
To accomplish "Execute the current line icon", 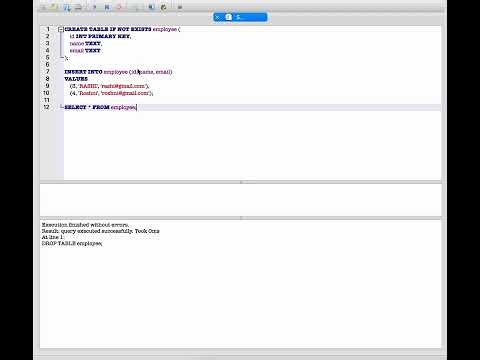I will point(107,7).
